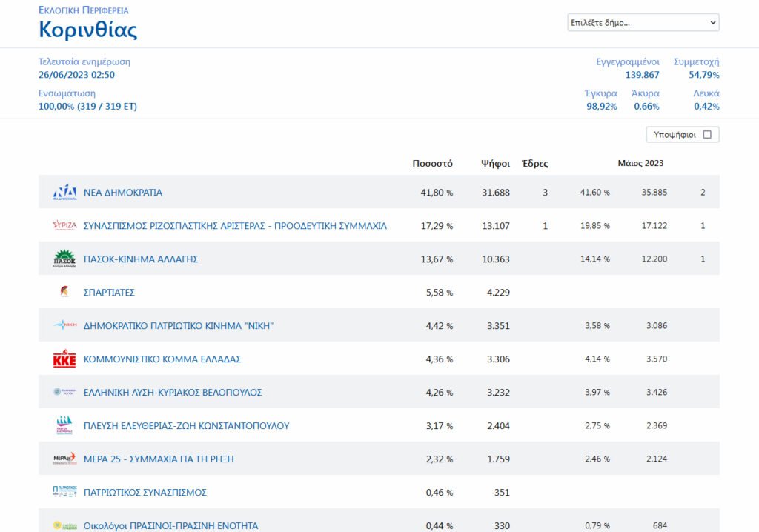Click the Σπαρτιάτες helmet logo
The image size is (759, 532).
point(64,291)
